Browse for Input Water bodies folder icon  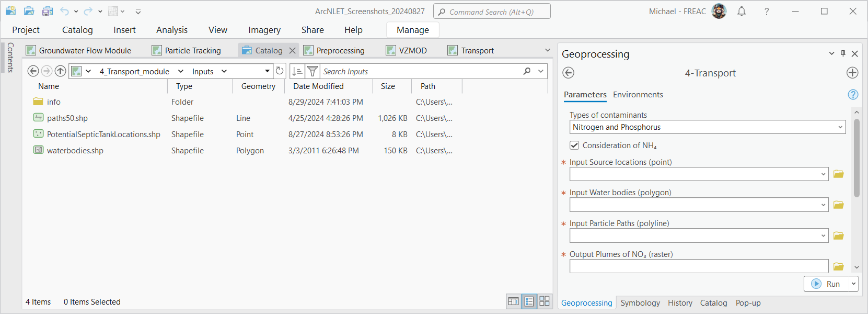tap(839, 205)
